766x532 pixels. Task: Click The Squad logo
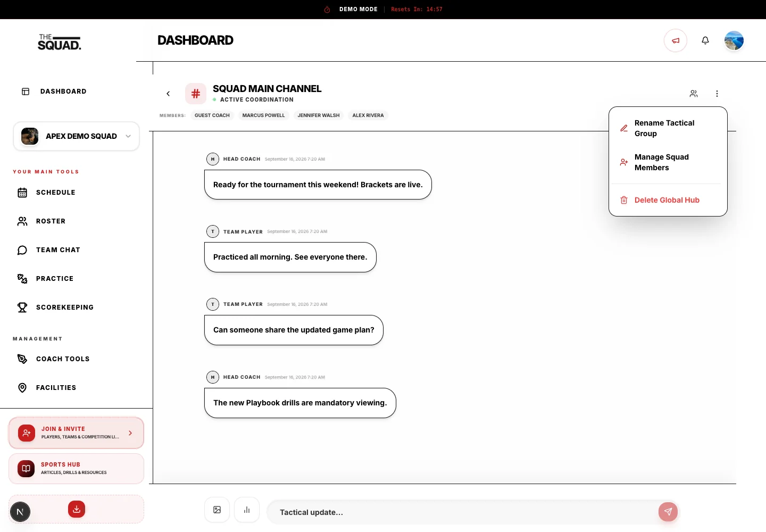60,42
